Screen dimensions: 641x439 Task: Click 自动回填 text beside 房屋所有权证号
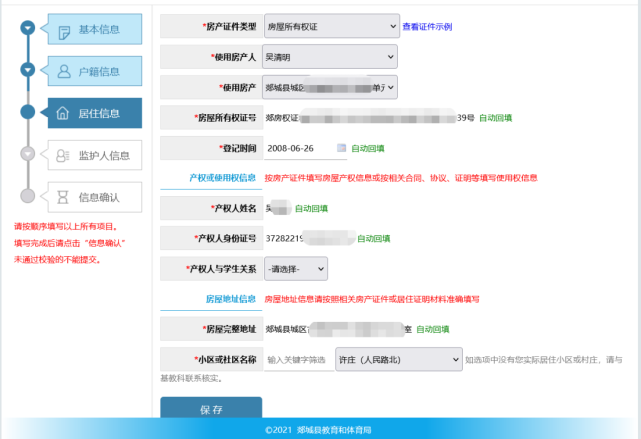[495, 118]
